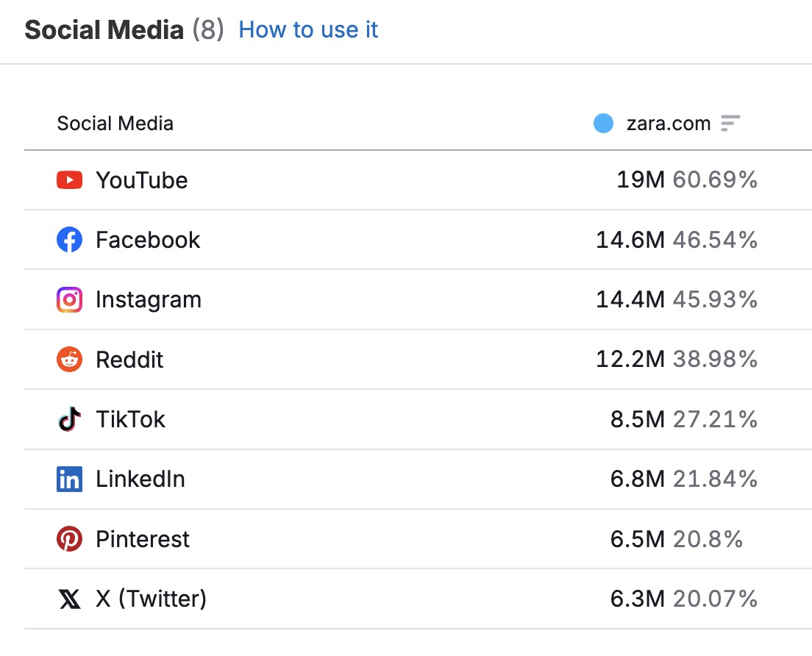Toggle the blue zara.com indicator dot

coord(602,123)
